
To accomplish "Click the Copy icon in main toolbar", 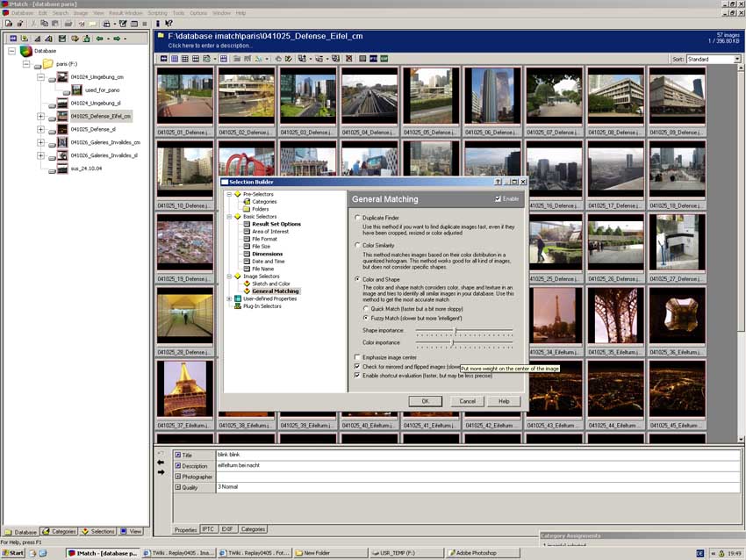I will tap(44, 24).
